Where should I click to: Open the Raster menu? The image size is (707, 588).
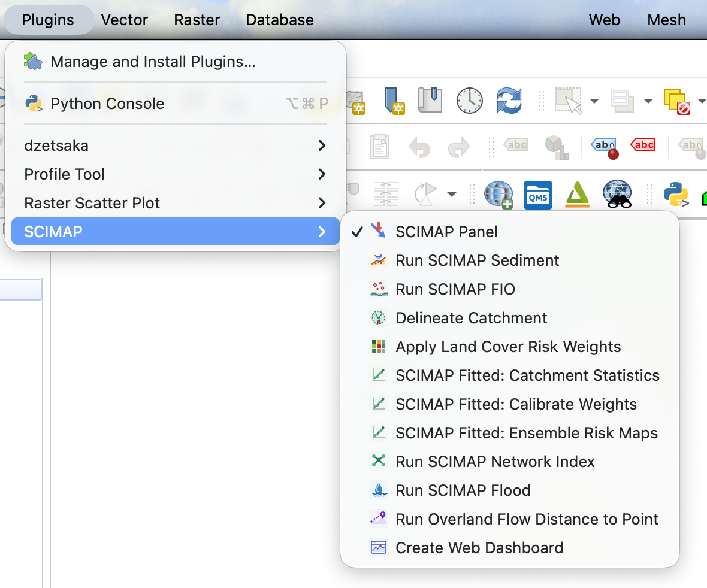[x=197, y=20]
